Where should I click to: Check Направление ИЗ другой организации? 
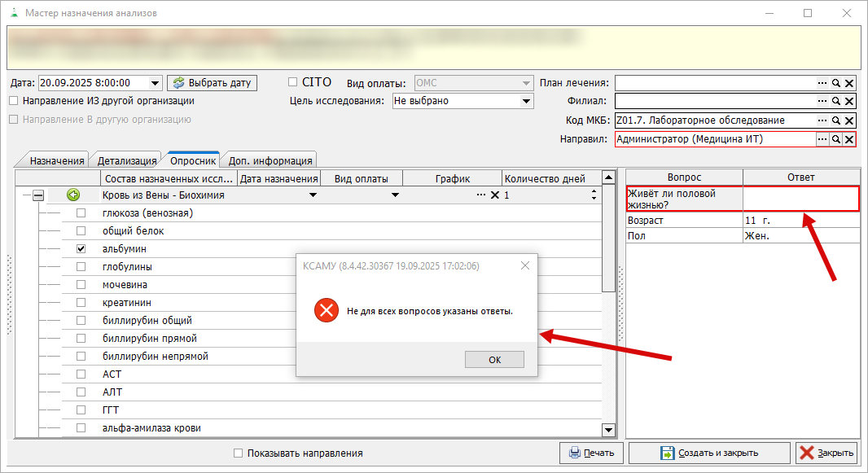[x=14, y=101]
